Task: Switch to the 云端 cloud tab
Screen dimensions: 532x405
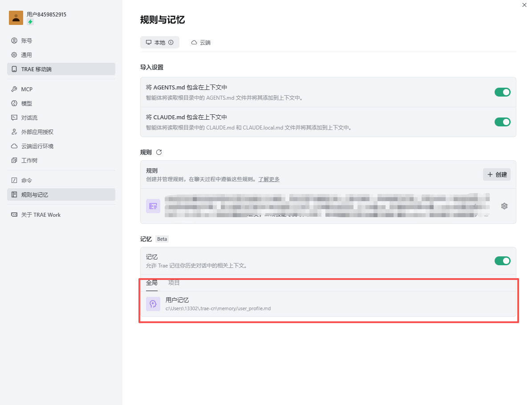Action: (x=201, y=42)
